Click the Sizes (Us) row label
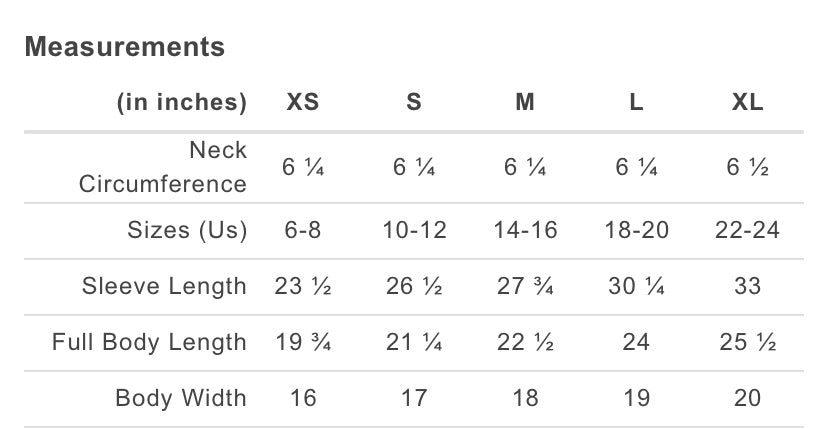Screen dimensions: 828x429 pos(187,230)
